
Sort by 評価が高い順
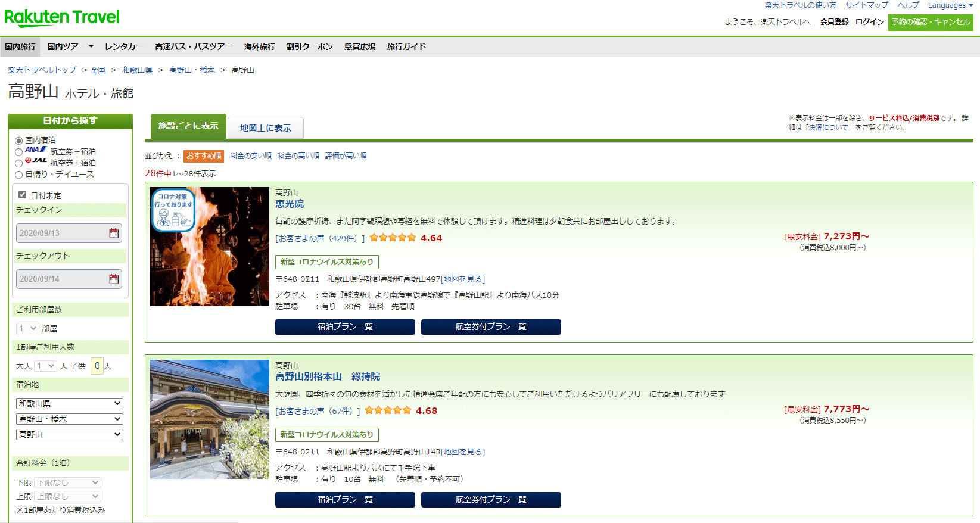coord(346,156)
